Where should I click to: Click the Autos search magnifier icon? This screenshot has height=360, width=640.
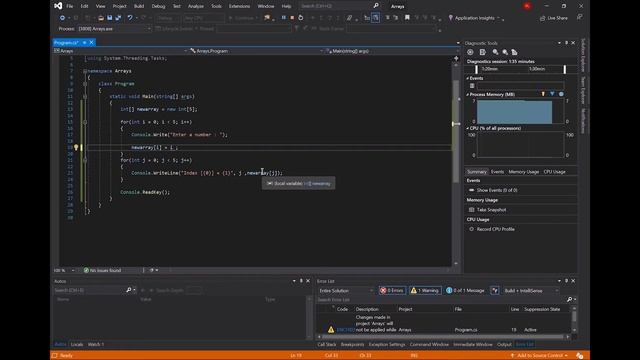[129, 290]
